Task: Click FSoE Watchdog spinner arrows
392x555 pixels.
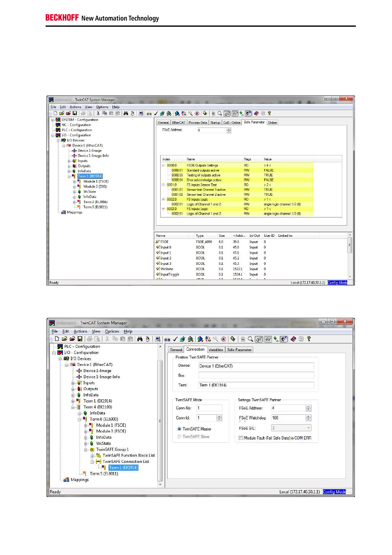Action: click(x=309, y=418)
